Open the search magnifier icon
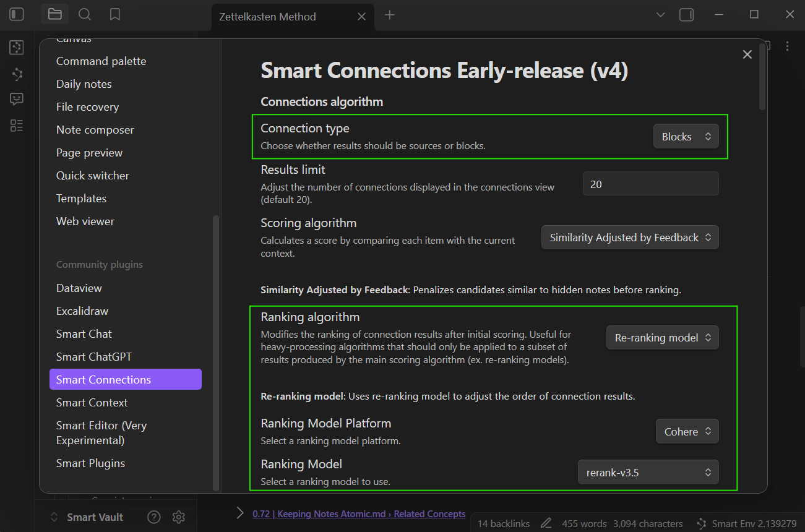The height and width of the screenshot is (532, 805). click(x=85, y=14)
